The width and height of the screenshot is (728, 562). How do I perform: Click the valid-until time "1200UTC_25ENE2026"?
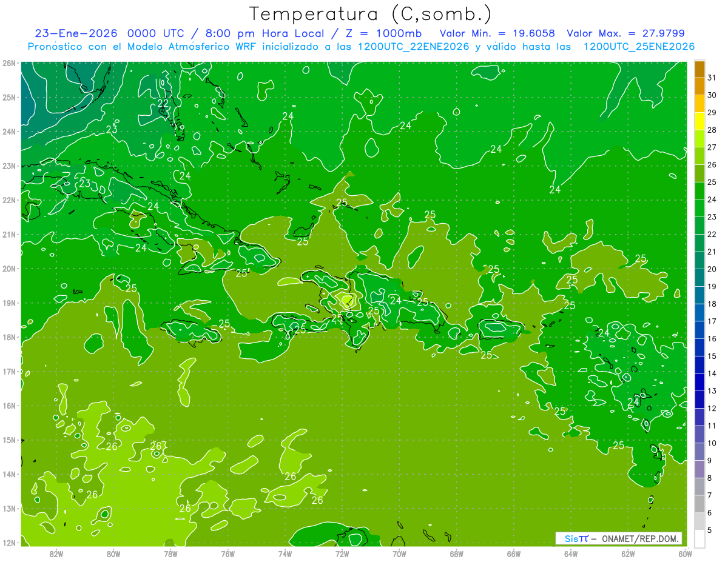639,47
